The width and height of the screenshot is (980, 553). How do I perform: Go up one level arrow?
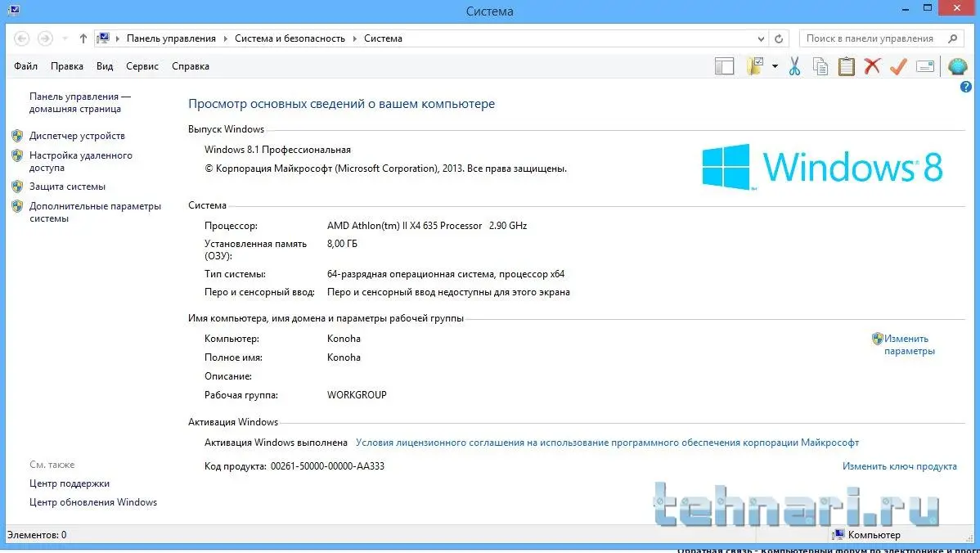tap(83, 38)
